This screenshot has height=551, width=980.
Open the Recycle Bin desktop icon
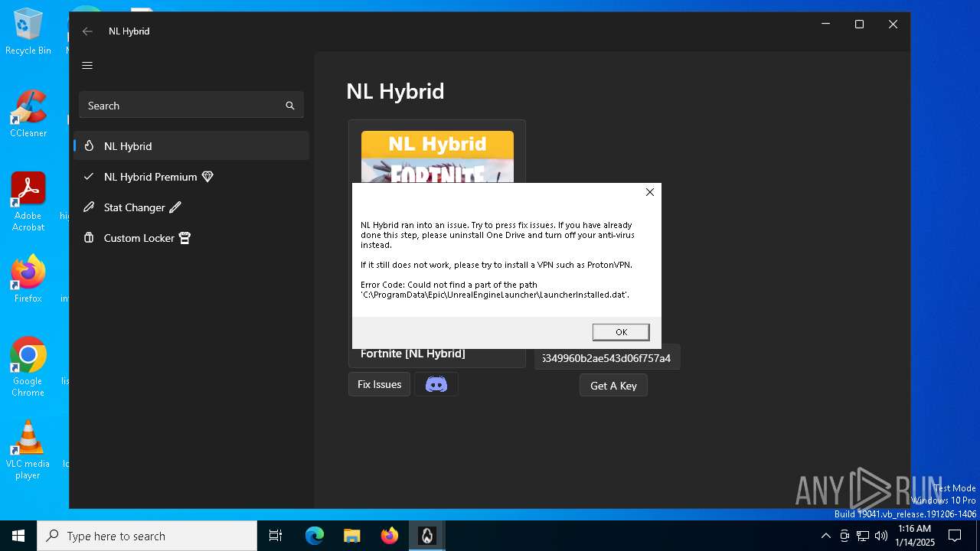point(28,32)
